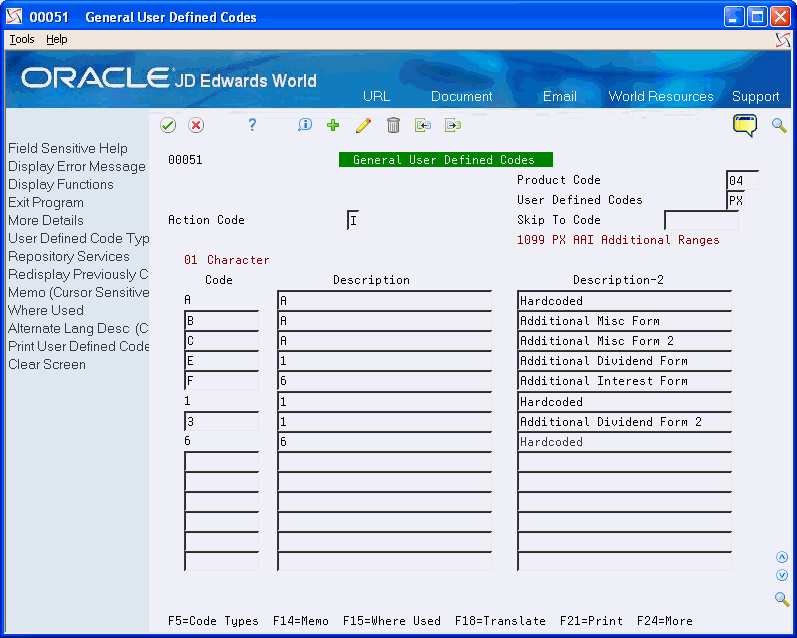Click F21=Print function key
This screenshot has width=797, height=638.
[x=591, y=621]
